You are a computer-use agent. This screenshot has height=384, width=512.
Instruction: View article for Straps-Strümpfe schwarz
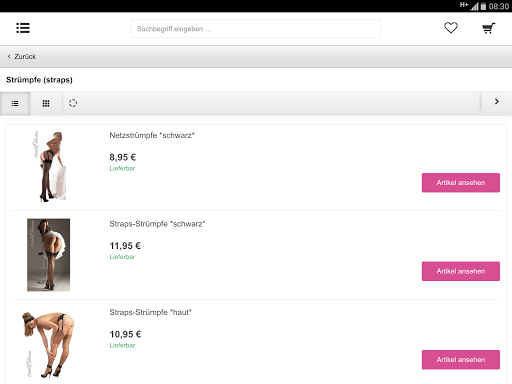point(461,271)
